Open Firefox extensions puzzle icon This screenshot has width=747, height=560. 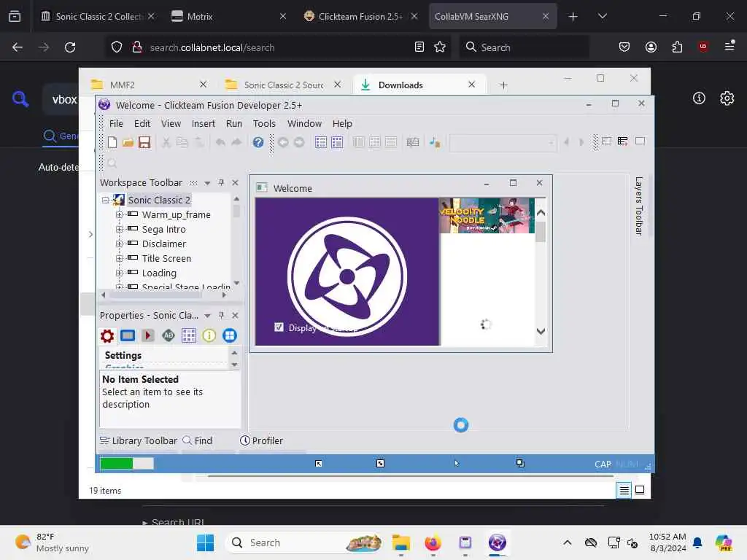click(677, 47)
